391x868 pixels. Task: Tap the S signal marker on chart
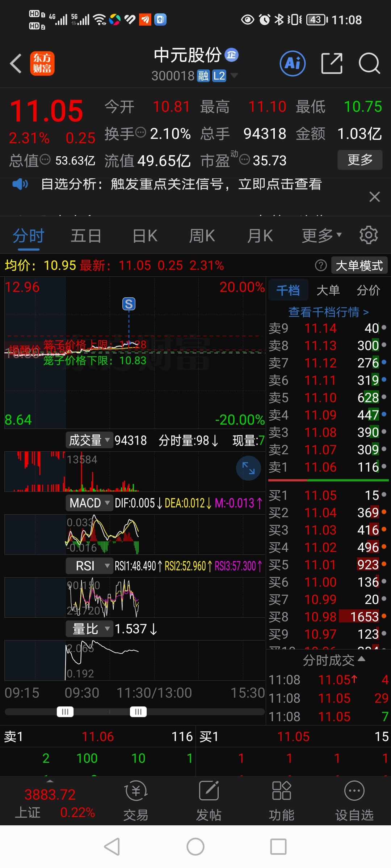click(129, 304)
